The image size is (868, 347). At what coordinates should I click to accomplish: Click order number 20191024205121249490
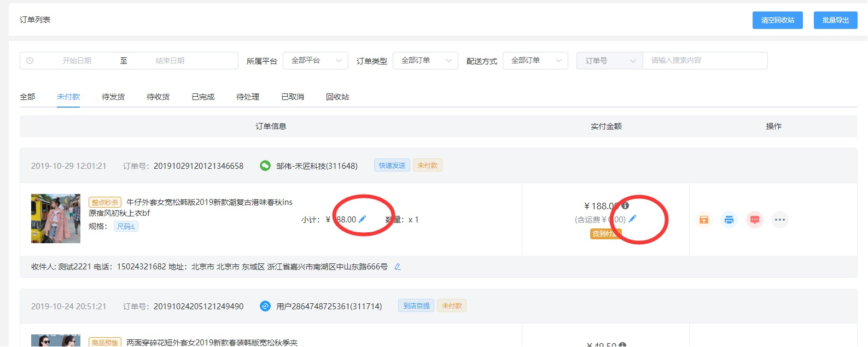point(199,307)
